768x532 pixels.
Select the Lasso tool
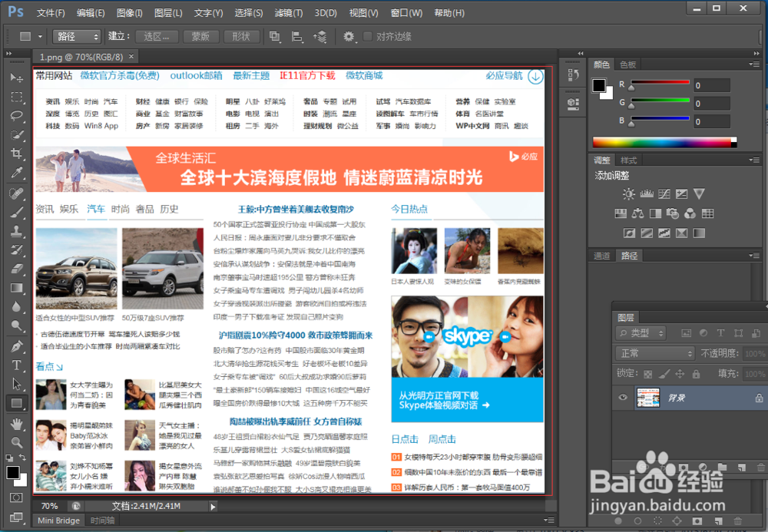(17, 115)
